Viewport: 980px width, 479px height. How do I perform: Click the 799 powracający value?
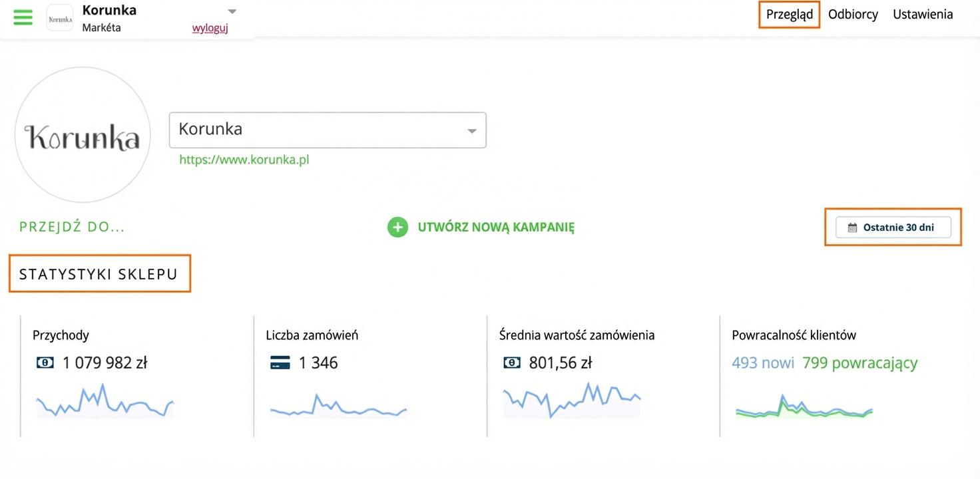pyautogui.click(x=859, y=363)
